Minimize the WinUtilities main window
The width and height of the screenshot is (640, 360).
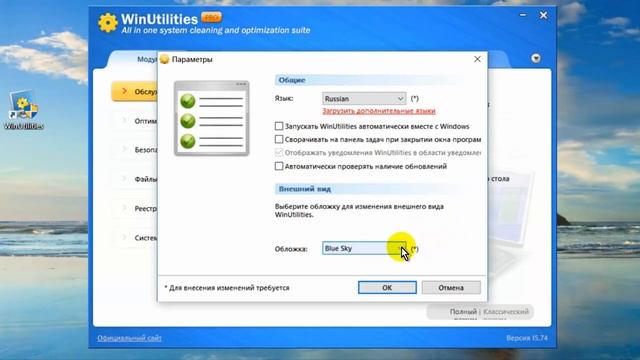pyautogui.click(x=522, y=15)
